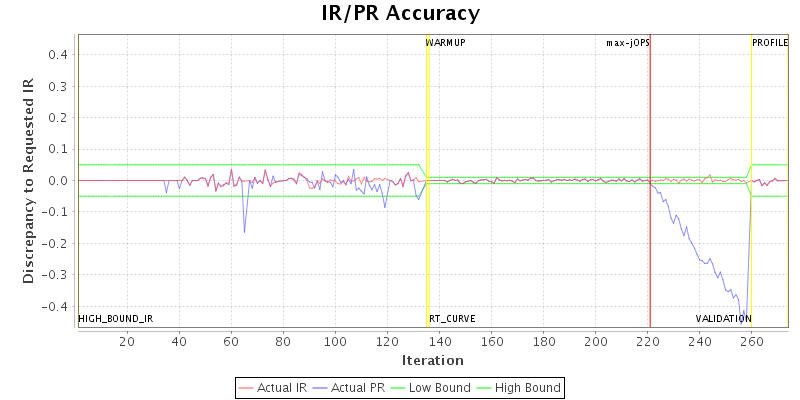
Task: Click the chart title IR/PR Accuracy
Action: pyautogui.click(x=400, y=13)
